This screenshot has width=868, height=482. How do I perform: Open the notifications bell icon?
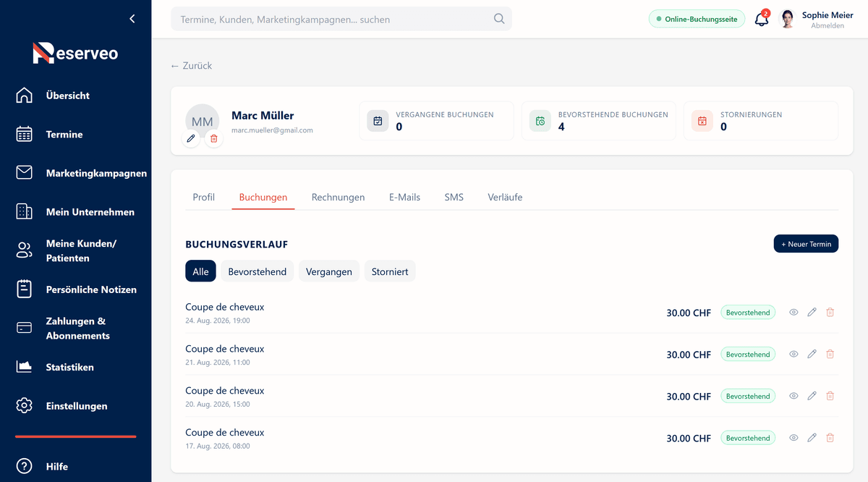tap(762, 20)
